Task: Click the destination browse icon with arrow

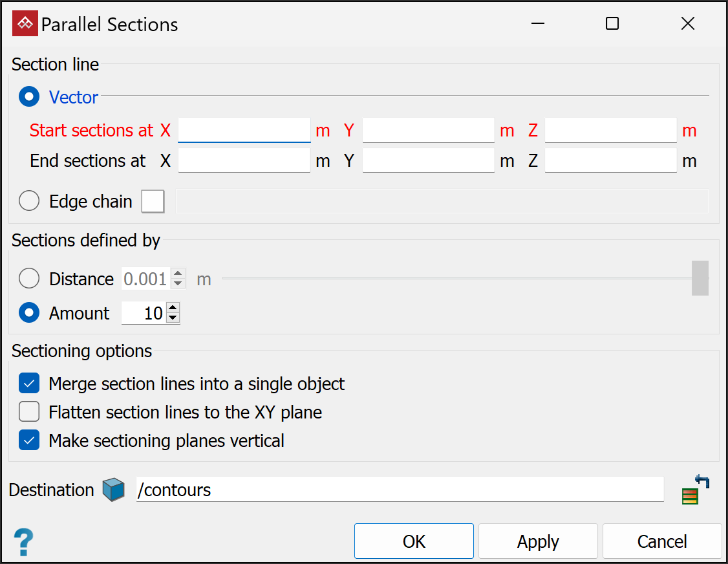Action: pos(695,490)
